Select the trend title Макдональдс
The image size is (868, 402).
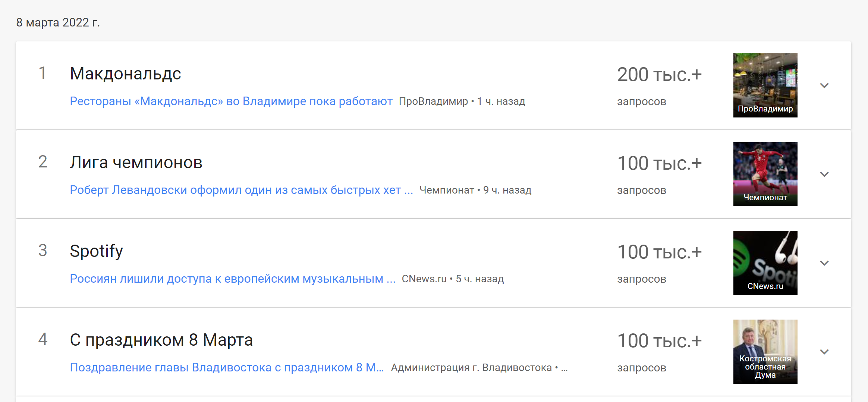coord(126,73)
